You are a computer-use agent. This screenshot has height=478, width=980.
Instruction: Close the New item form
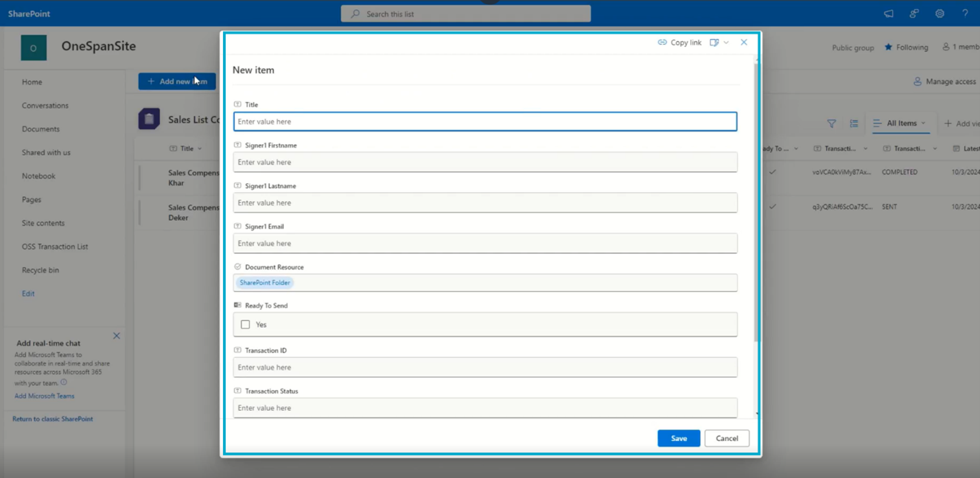744,43
